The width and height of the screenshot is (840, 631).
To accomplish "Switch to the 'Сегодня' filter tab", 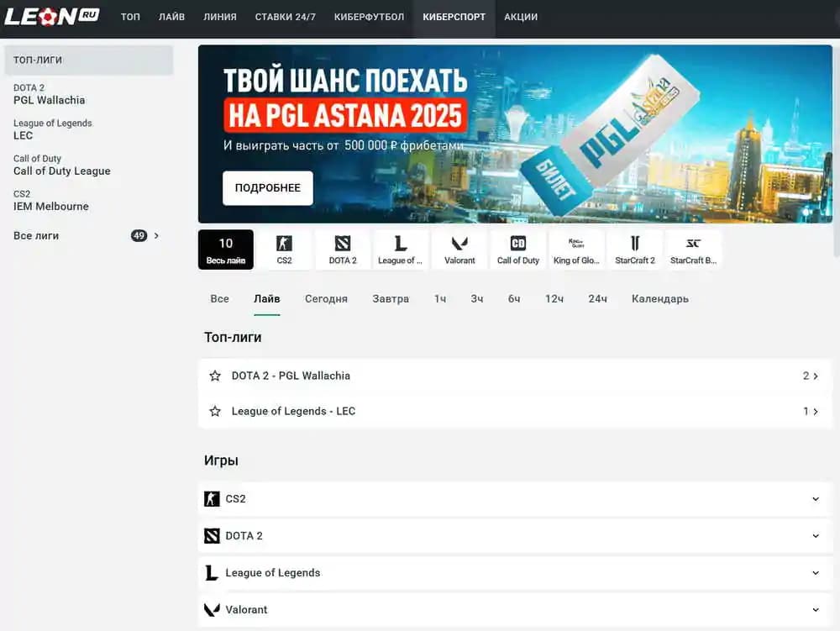I will tap(326, 299).
